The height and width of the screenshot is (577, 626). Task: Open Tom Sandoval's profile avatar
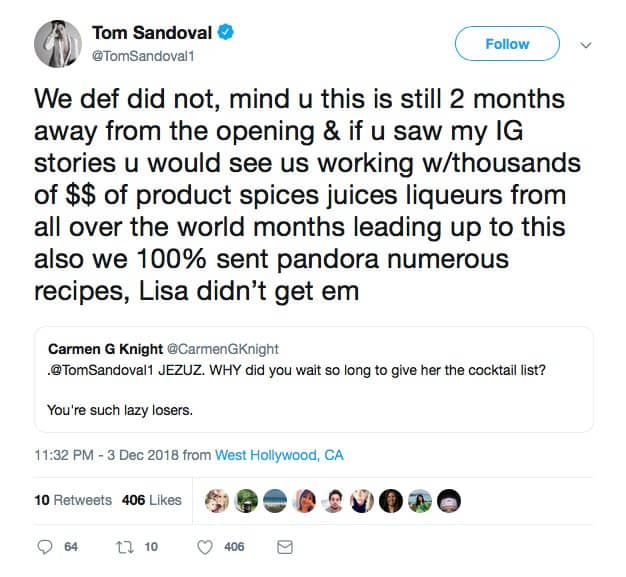click(58, 44)
